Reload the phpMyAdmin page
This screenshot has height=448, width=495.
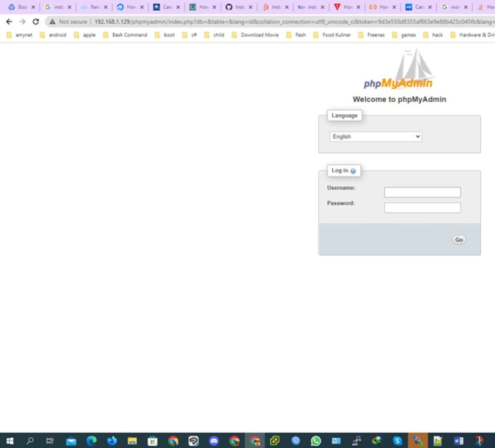point(36,22)
